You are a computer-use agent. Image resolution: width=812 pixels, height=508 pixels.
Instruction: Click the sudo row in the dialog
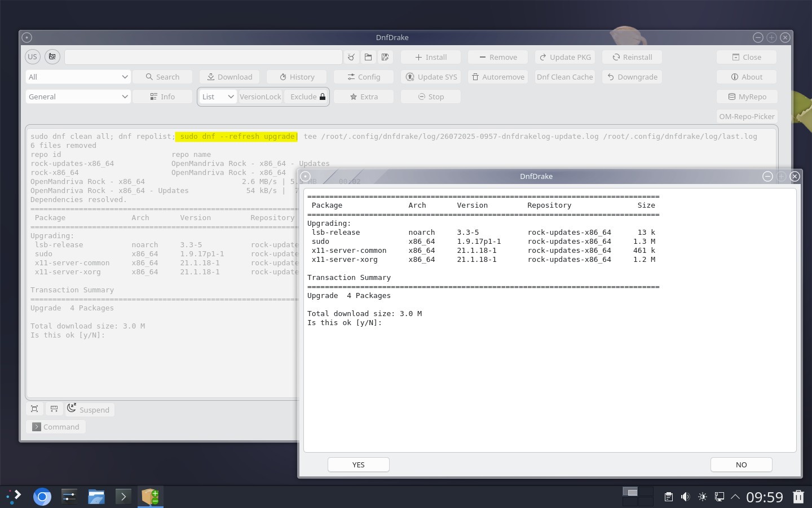point(483,242)
